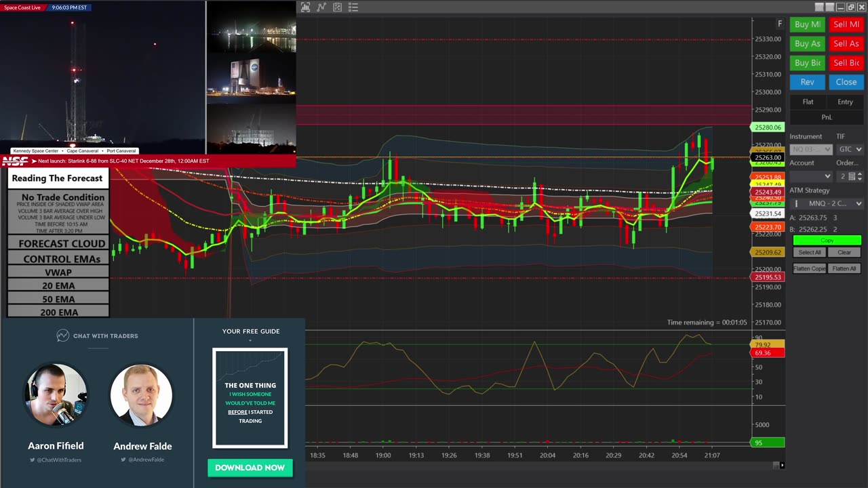Reverse position with Rev button

(807, 82)
